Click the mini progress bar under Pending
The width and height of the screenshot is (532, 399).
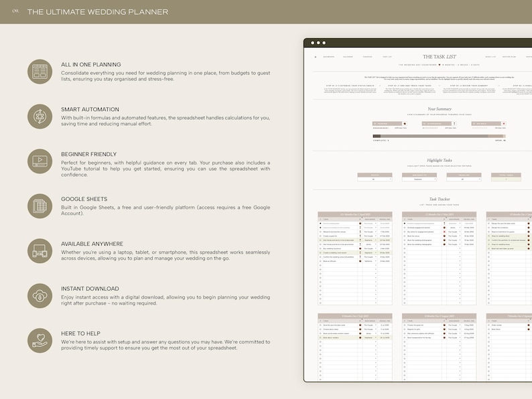point(381,128)
